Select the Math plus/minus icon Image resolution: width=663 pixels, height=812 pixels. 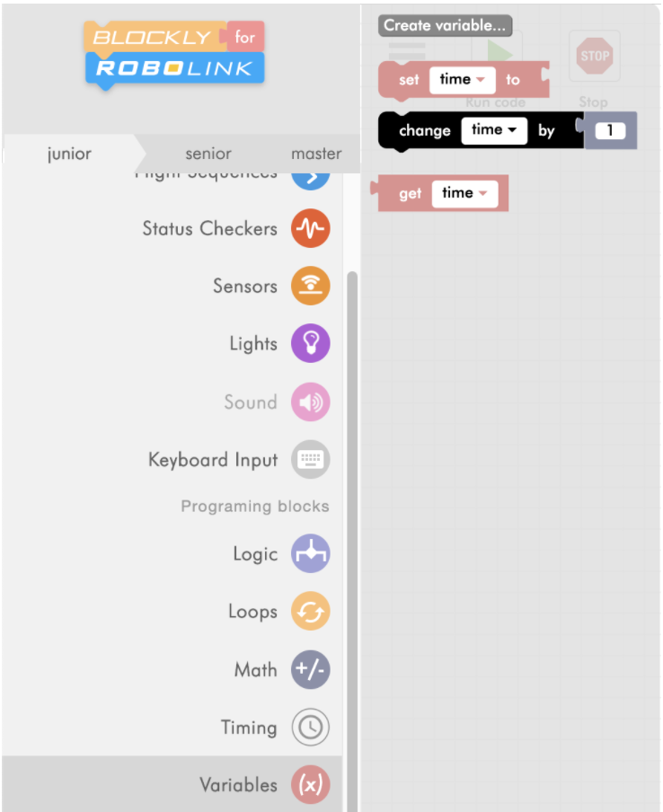pos(310,669)
